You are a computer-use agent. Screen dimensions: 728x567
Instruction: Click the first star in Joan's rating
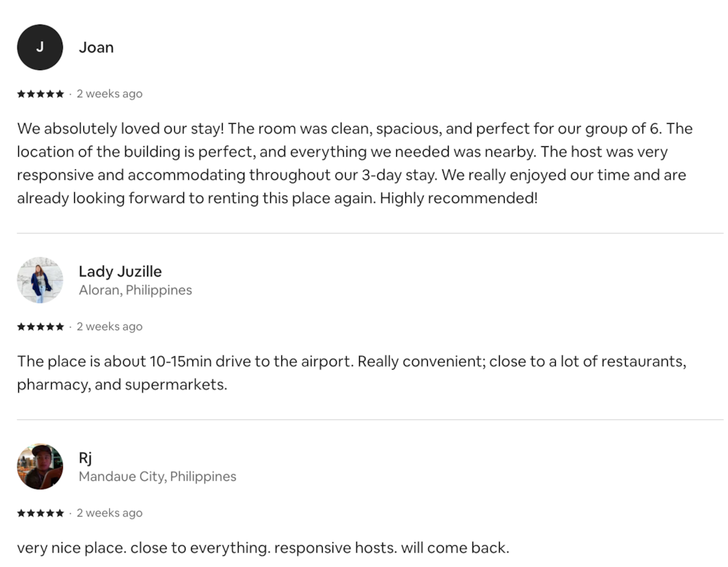pyautogui.click(x=22, y=94)
